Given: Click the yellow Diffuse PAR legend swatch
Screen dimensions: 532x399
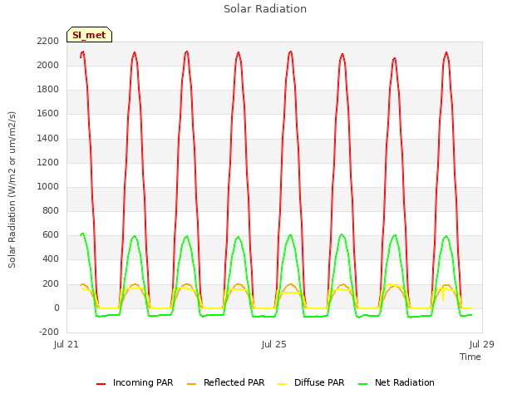Looking at the screenshot, I should (282, 384).
